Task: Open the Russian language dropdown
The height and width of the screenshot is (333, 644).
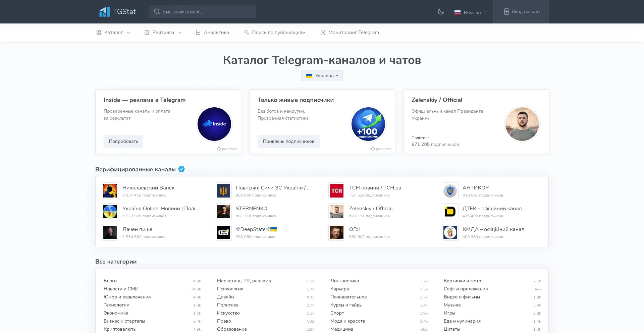Action: coord(471,12)
